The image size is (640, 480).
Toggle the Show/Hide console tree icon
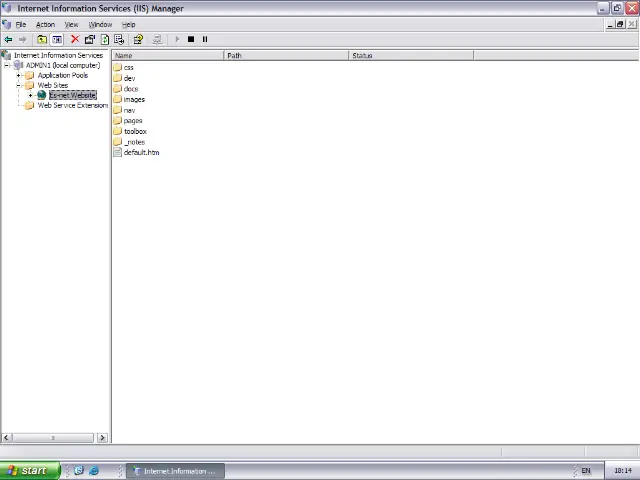pos(57,40)
